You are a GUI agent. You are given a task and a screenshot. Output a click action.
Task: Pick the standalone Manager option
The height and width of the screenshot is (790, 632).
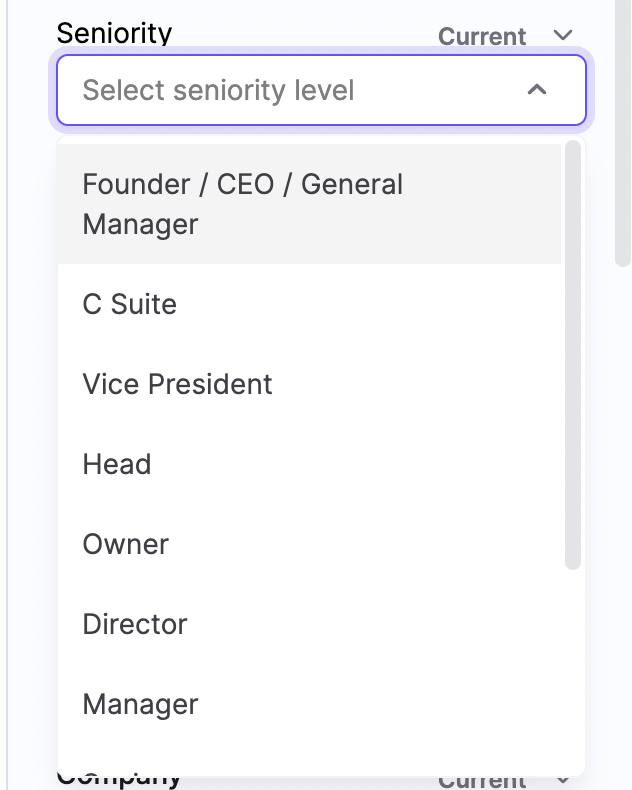click(x=141, y=704)
